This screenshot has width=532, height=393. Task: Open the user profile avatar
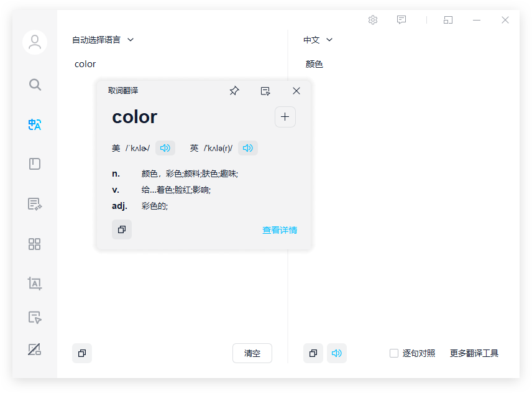point(35,42)
